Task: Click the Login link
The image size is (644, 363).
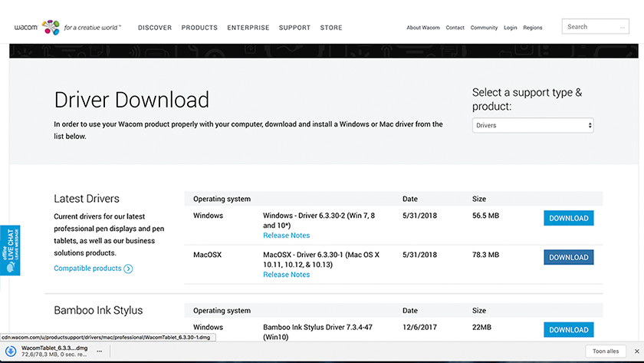Action: click(x=511, y=28)
